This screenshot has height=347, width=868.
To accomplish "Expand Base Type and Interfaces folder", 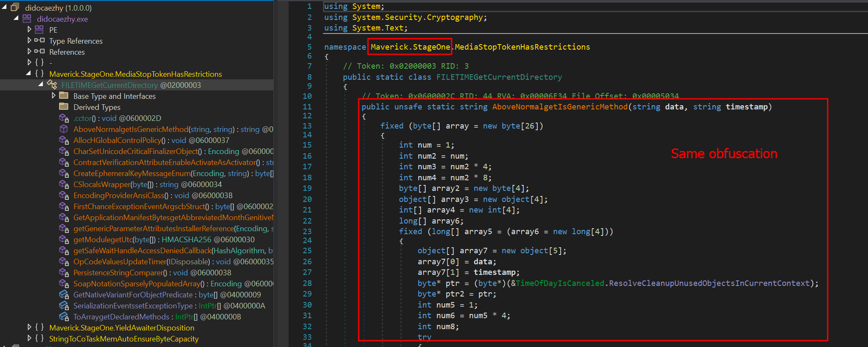I will tap(53, 95).
